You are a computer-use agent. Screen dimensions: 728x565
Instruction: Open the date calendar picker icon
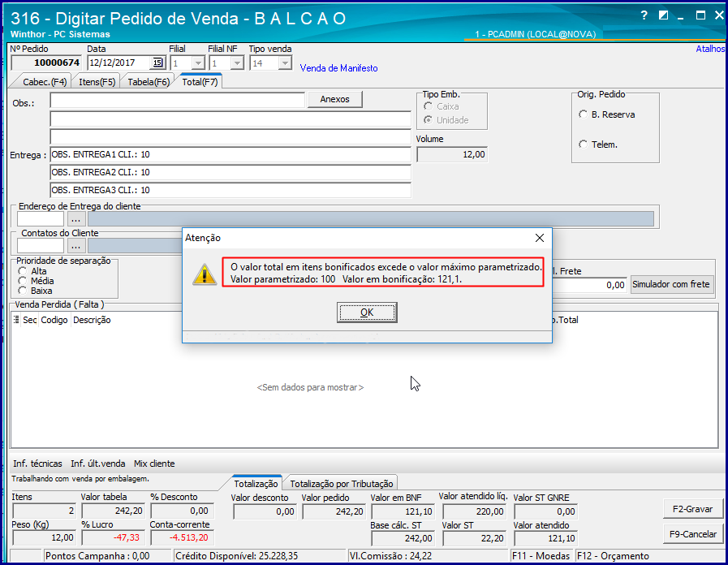[x=158, y=63]
